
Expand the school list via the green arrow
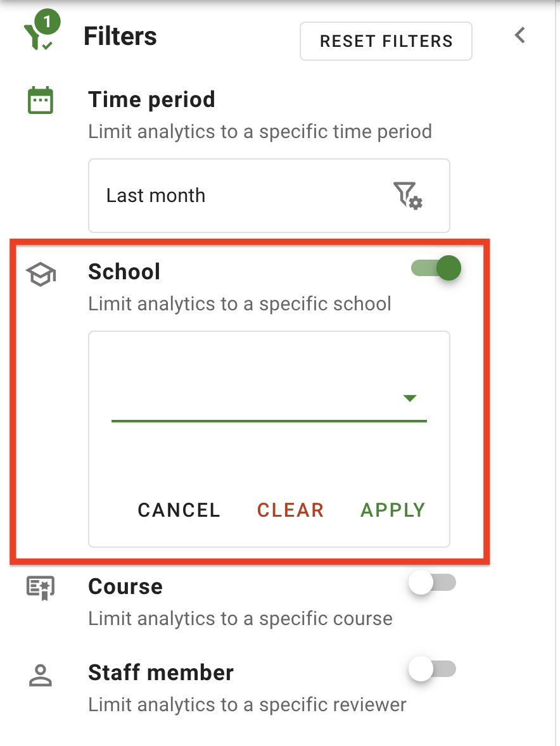pos(410,398)
